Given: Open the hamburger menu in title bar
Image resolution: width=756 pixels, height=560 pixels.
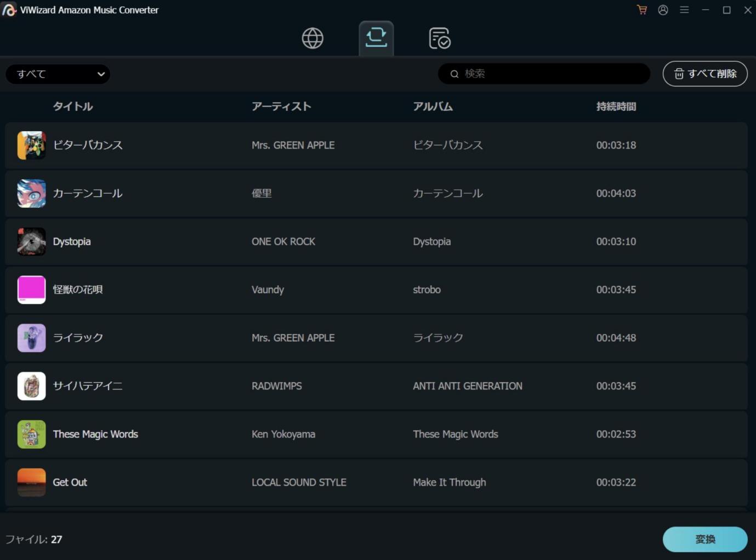Looking at the screenshot, I should 684,10.
